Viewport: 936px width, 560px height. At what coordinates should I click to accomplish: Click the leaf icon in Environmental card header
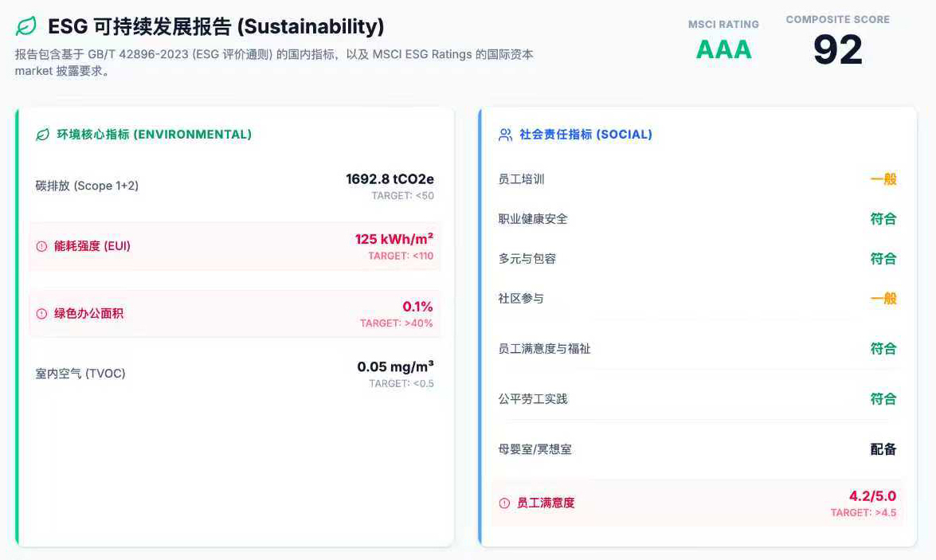tap(42, 135)
